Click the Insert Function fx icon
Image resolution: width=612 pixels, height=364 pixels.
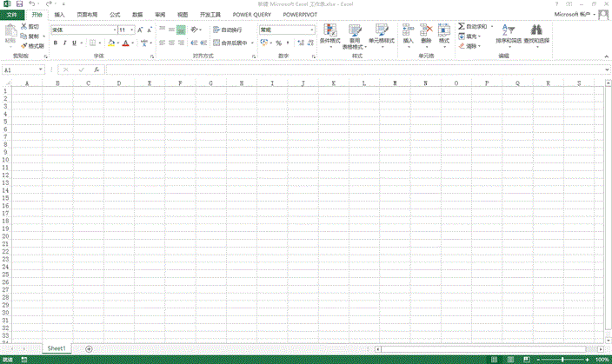tap(96, 69)
